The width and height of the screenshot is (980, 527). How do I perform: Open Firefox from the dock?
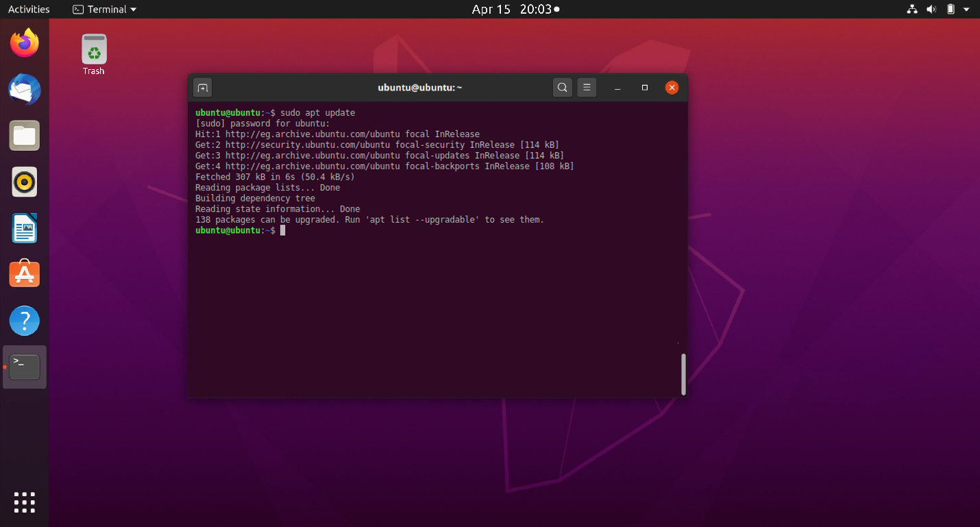[24, 42]
